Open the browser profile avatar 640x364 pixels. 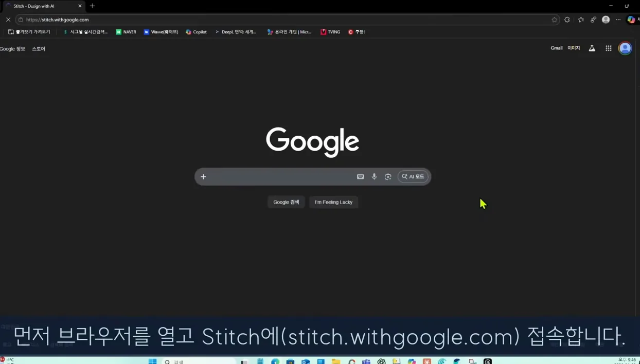pyautogui.click(x=606, y=20)
